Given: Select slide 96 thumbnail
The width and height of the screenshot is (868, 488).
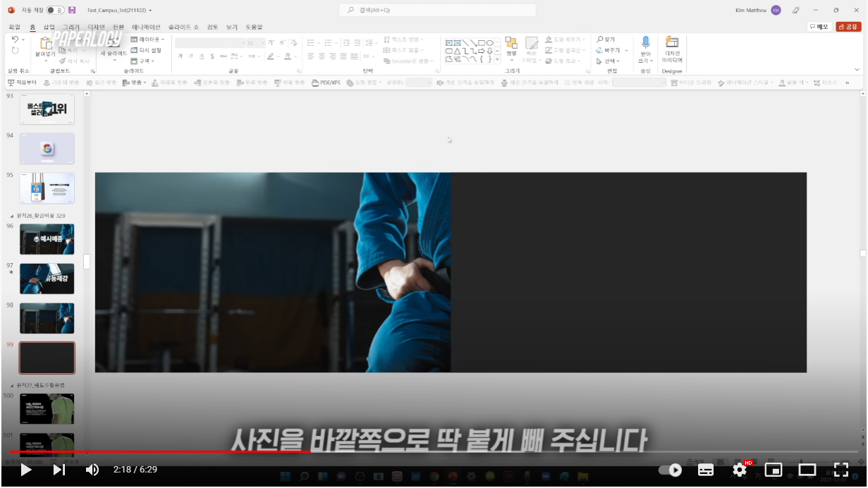Looking at the screenshot, I should point(47,239).
